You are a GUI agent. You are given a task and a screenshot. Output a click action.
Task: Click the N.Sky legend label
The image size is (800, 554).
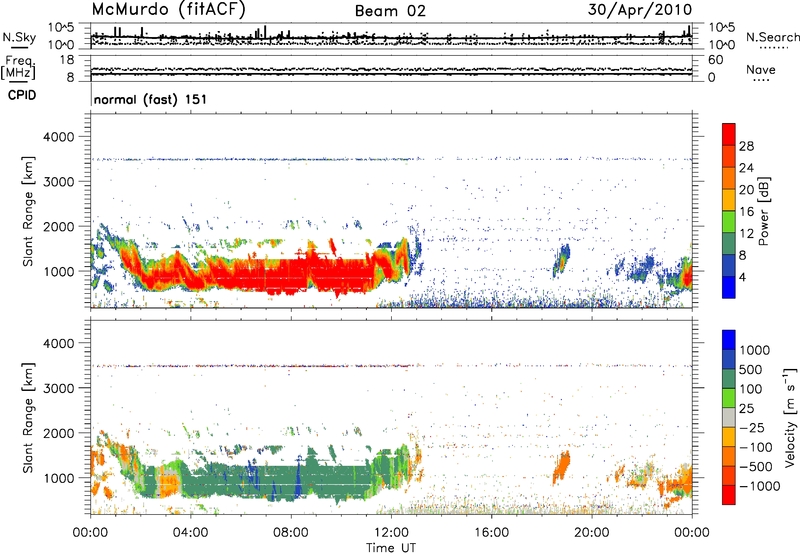(19, 37)
